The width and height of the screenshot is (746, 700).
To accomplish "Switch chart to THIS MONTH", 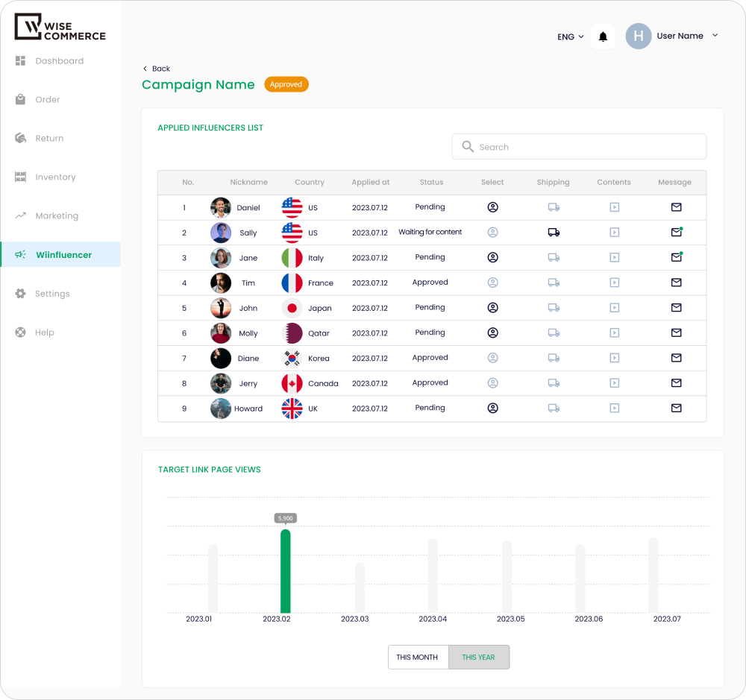I will [x=417, y=658].
